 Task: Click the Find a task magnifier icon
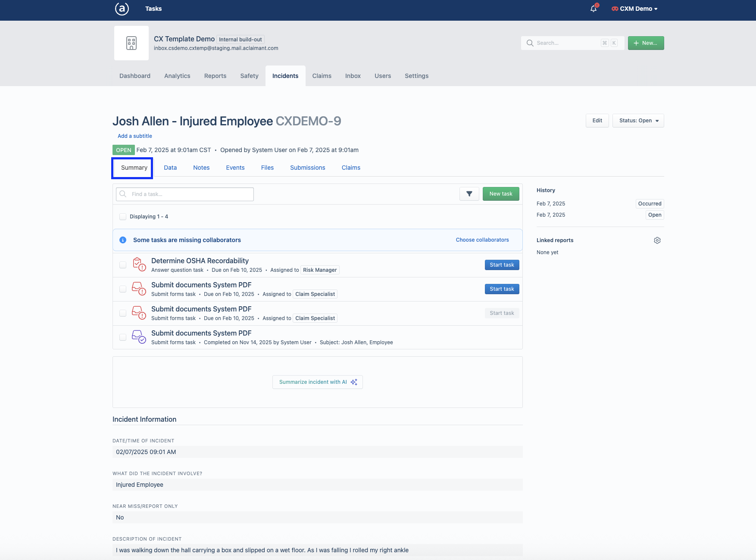click(x=123, y=194)
